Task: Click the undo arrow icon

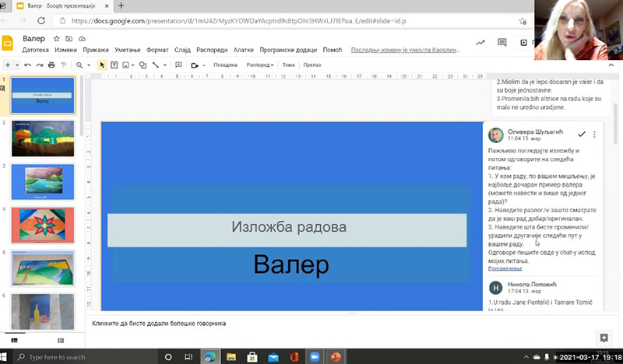Action: click(x=27, y=65)
